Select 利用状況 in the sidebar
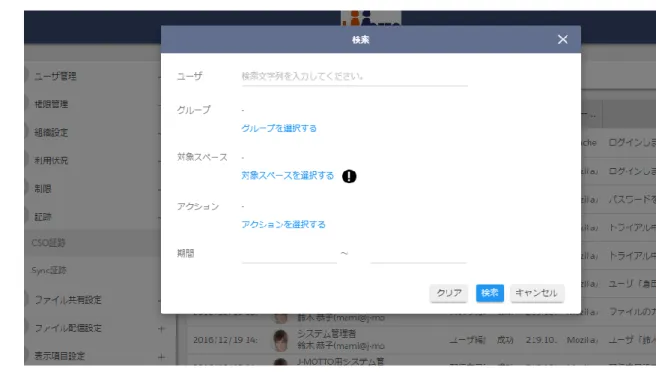Image resolution: width=656 pixels, height=385 pixels. [x=51, y=161]
